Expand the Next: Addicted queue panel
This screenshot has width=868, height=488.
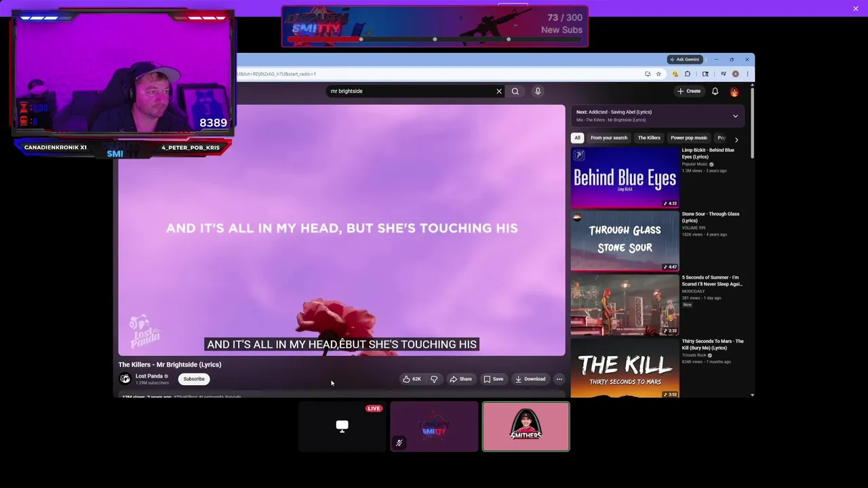pyautogui.click(x=735, y=116)
